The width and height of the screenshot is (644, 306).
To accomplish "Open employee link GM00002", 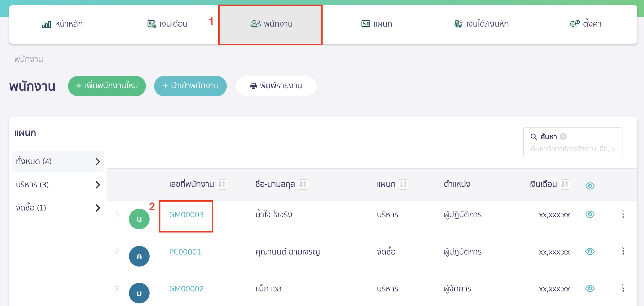I will tap(186, 289).
